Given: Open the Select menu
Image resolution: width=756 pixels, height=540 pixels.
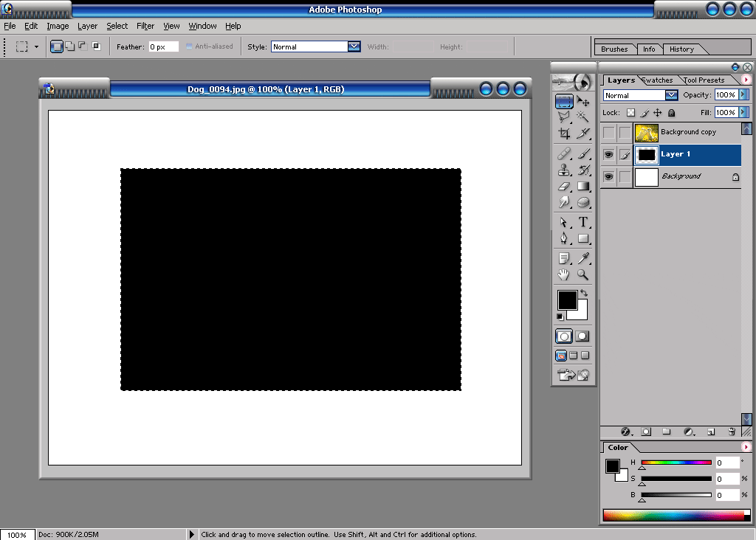Looking at the screenshot, I should click(x=117, y=26).
